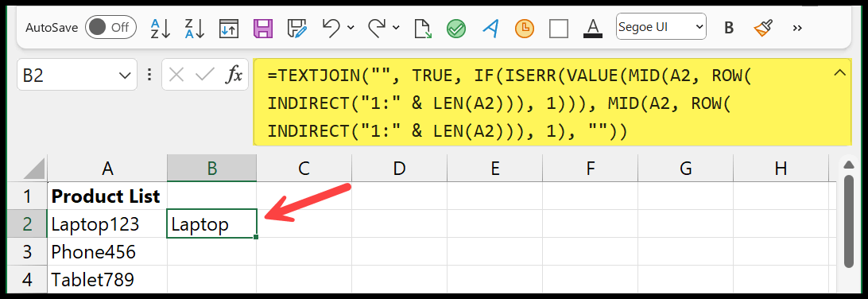Open the Segoe UI font dropdown

coord(661,27)
